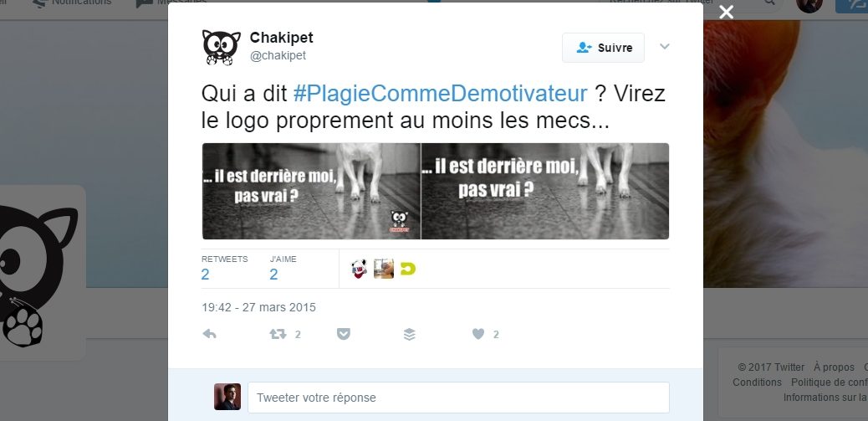Viewport: 868px width, 421px height.
Task: Open the right dog meme image
Action: (x=545, y=191)
